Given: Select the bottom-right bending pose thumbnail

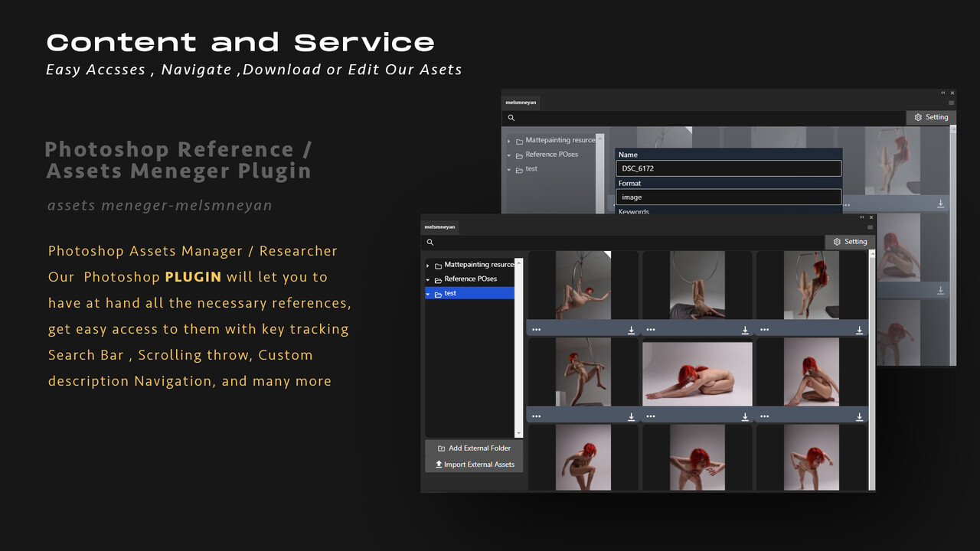Looking at the screenshot, I should click(x=812, y=458).
